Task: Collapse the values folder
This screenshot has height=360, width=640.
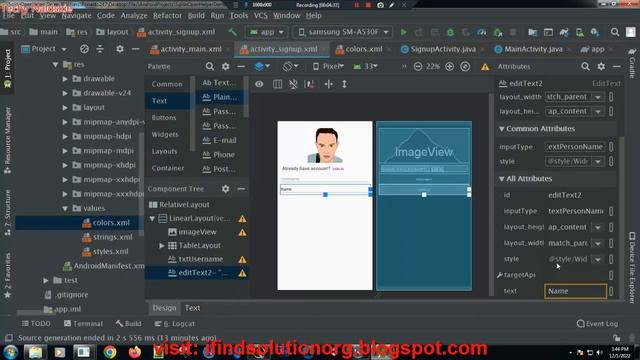Action: point(65,208)
